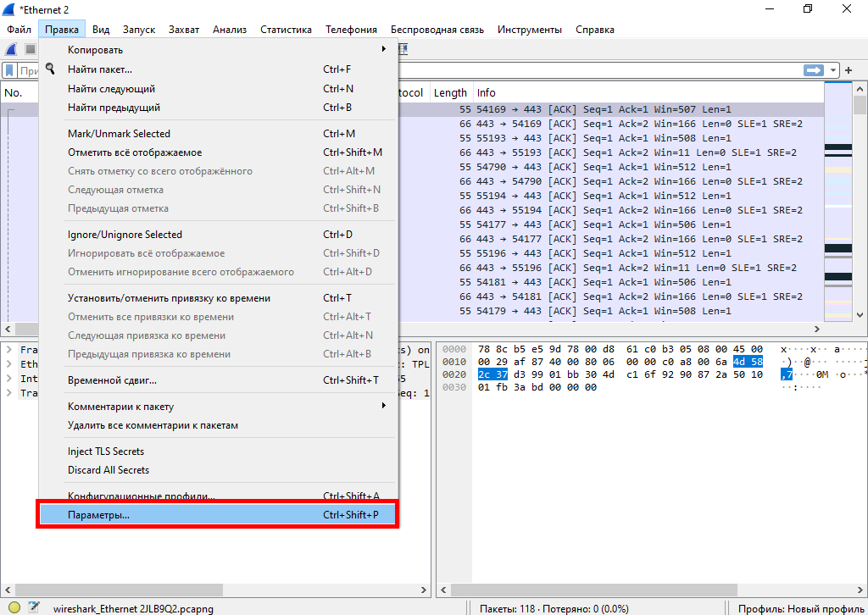Apply the display filter with arrow button
The width and height of the screenshot is (868, 615).
[815, 70]
